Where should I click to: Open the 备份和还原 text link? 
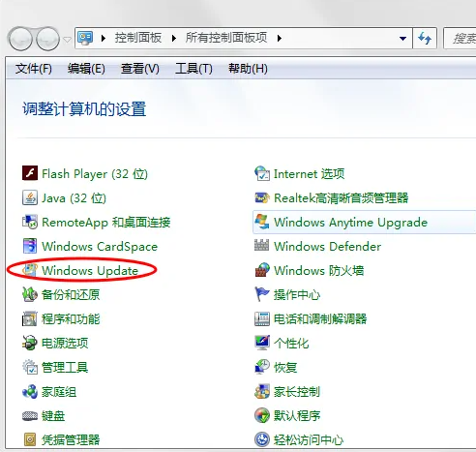click(x=71, y=294)
